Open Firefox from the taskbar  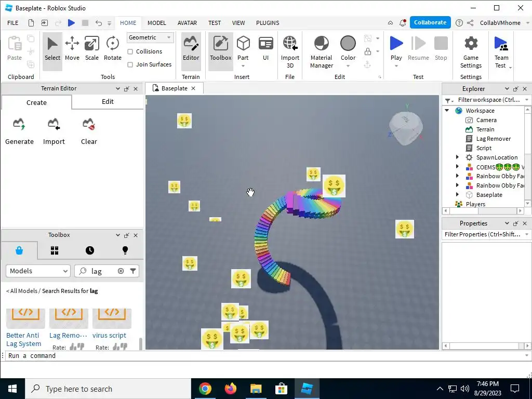pyautogui.click(x=230, y=389)
